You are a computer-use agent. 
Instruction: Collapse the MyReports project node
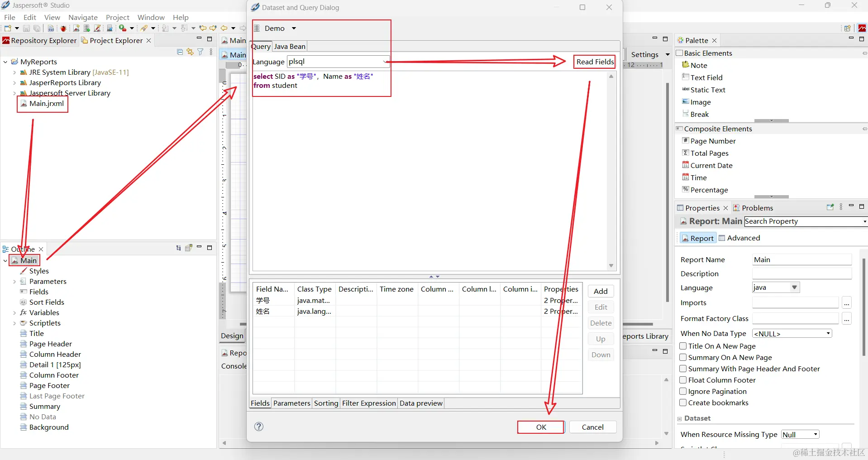pos(5,62)
